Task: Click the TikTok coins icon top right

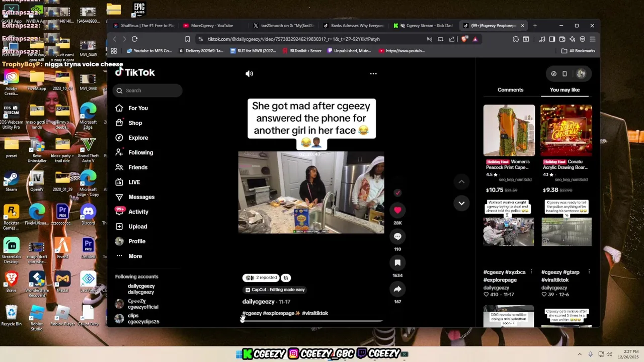Action: coord(553,74)
